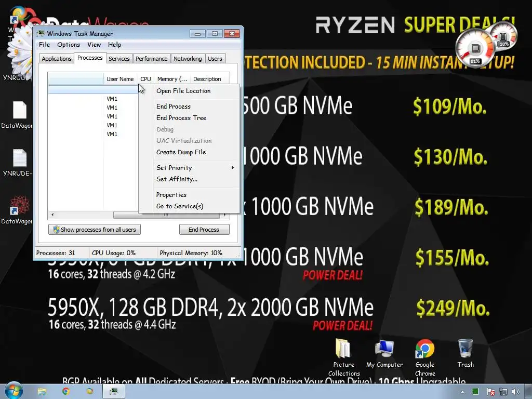Click the daisy flower clock gadget
The height and width of the screenshot is (399, 532).
click(21, 51)
